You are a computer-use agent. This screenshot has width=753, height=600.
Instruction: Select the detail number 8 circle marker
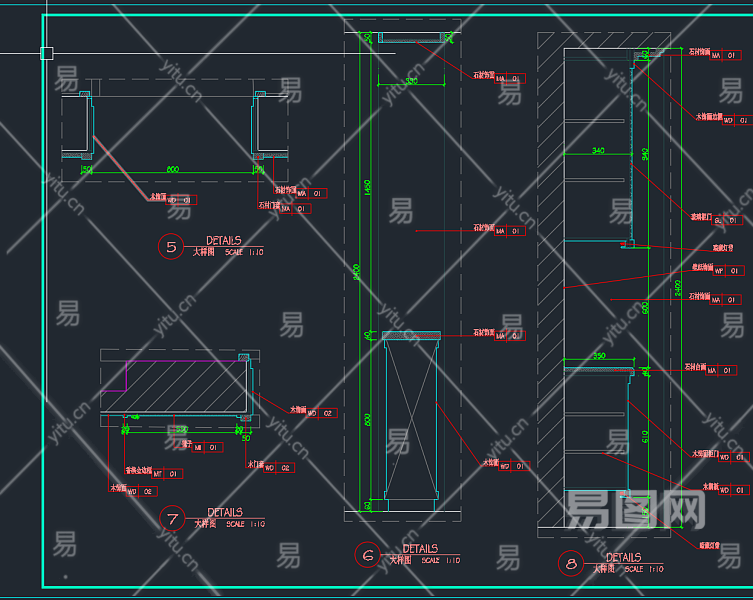(570, 565)
